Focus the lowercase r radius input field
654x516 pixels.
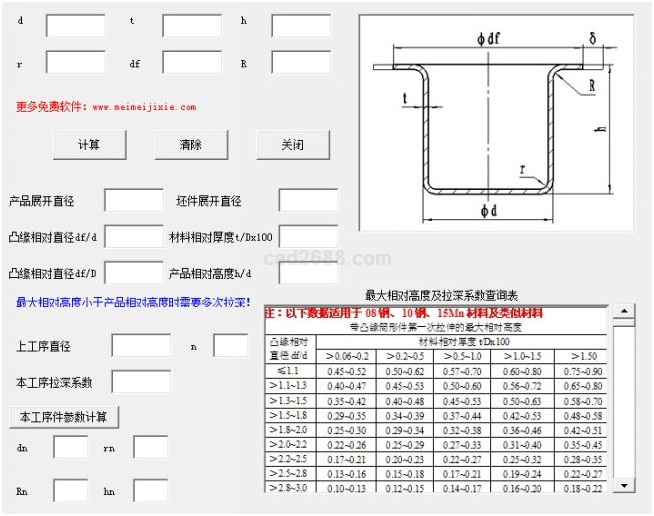(x=75, y=62)
